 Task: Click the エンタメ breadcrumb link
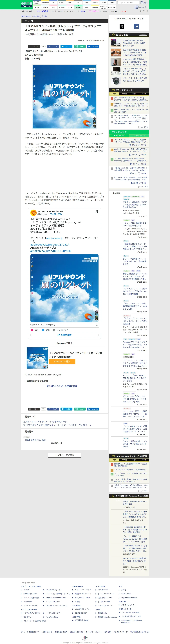36,16
